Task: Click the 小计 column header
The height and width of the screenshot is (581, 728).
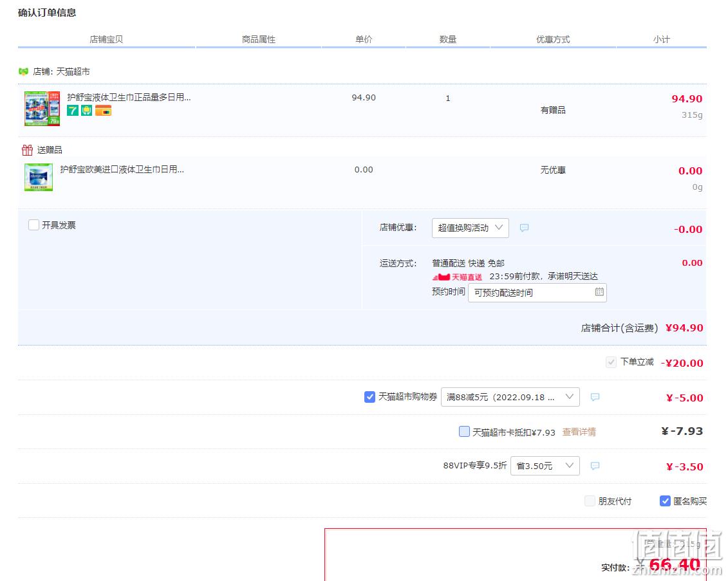Action: [x=662, y=39]
